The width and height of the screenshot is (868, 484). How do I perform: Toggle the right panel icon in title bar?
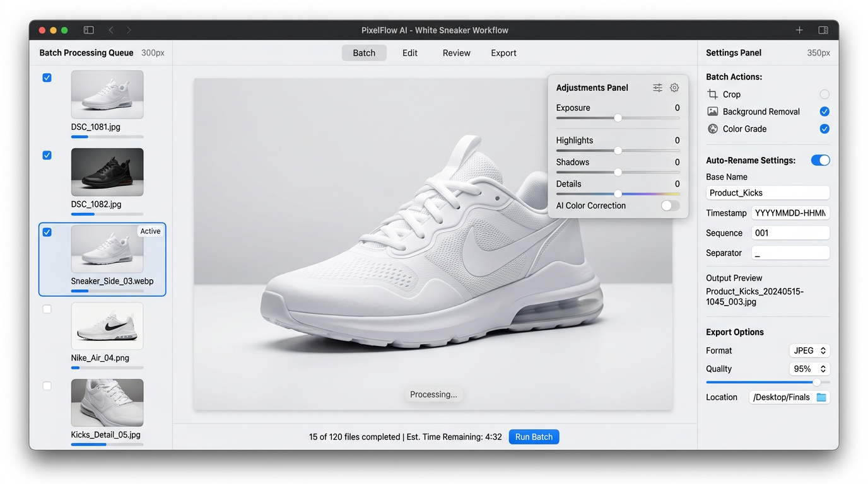823,30
